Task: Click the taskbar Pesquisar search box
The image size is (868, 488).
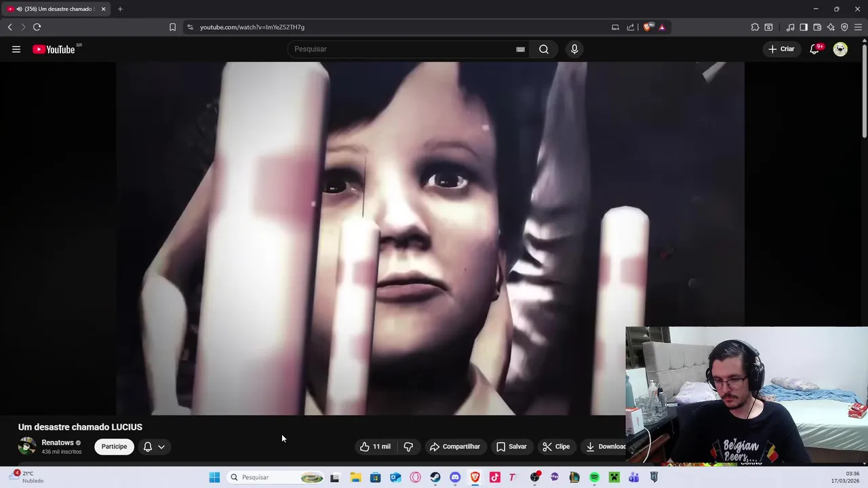Action: tap(277, 477)
